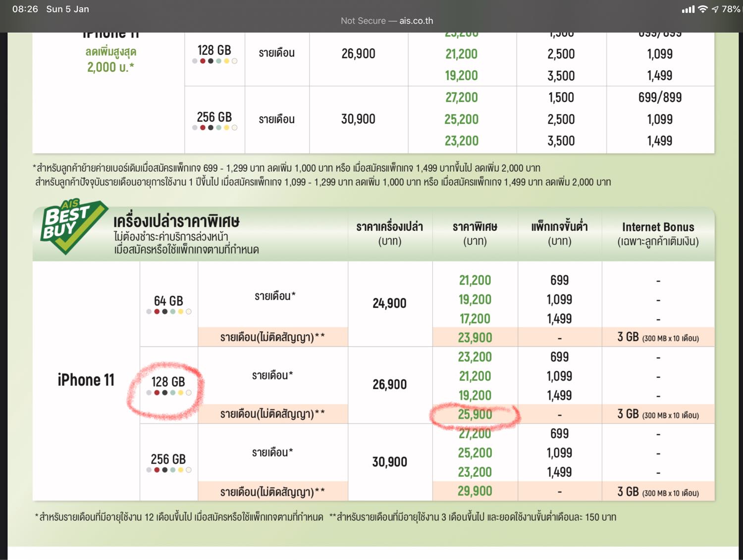Screen dimensions: 743x560
Task: Tap the 08:26 clock in status bar
Action: point(25,9)
